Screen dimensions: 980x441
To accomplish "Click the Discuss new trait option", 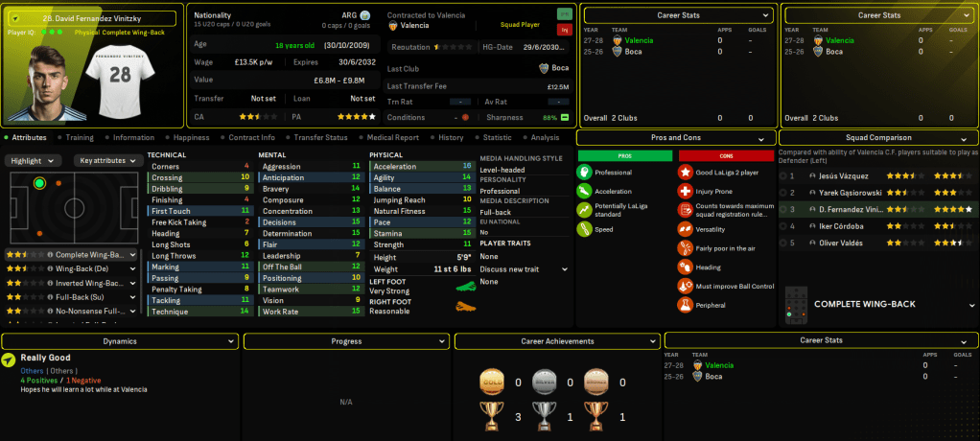I will pos(513,269).
